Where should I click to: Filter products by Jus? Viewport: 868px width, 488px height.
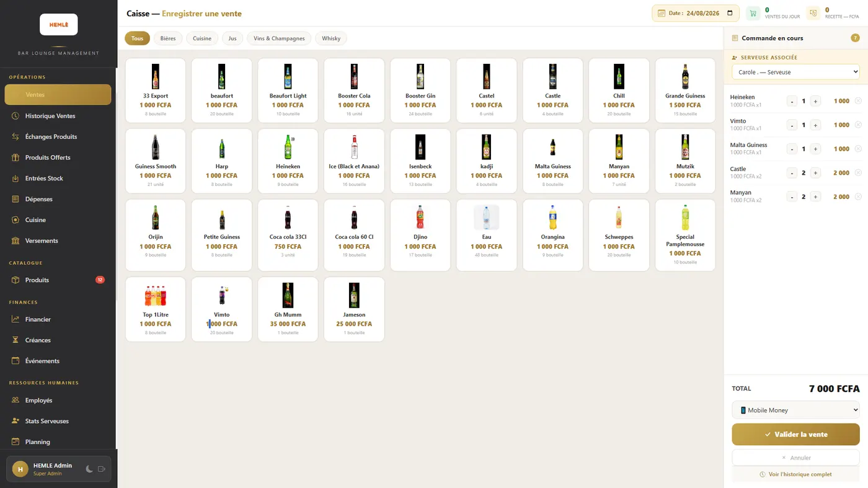point(232,38)
